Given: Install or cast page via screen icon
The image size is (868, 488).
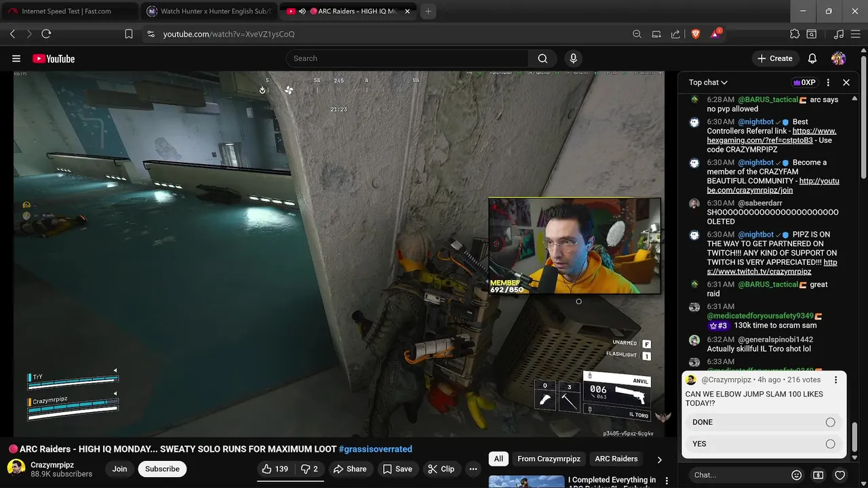Looking at the screenshot, I should [656, 34].
